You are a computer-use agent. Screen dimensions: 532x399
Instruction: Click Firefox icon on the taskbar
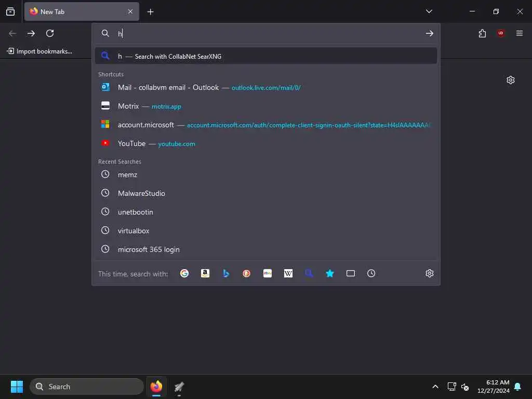click(156, 387)
